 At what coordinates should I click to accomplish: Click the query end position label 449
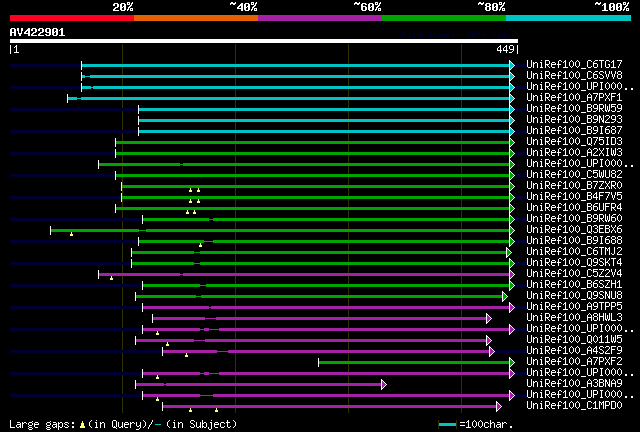point(505,49)
